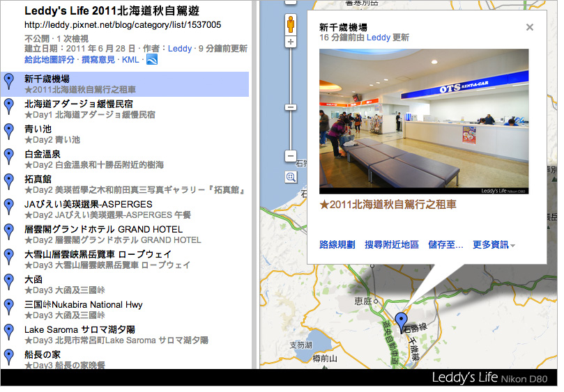Select 層雲閣グランドホテル GRAND HOTEL entry
The height and width of the screenshot is (392, 564).
click(x=125, y=236)
